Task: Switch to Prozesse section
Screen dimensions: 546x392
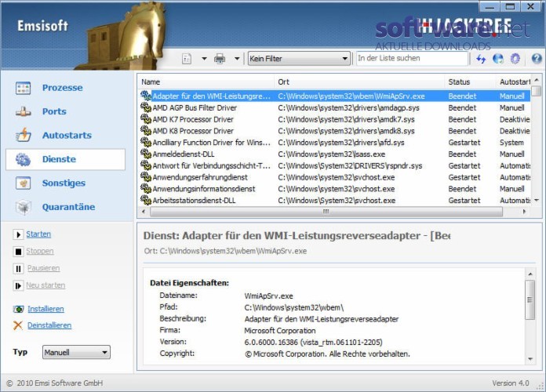Action: [x=62, y=88]
